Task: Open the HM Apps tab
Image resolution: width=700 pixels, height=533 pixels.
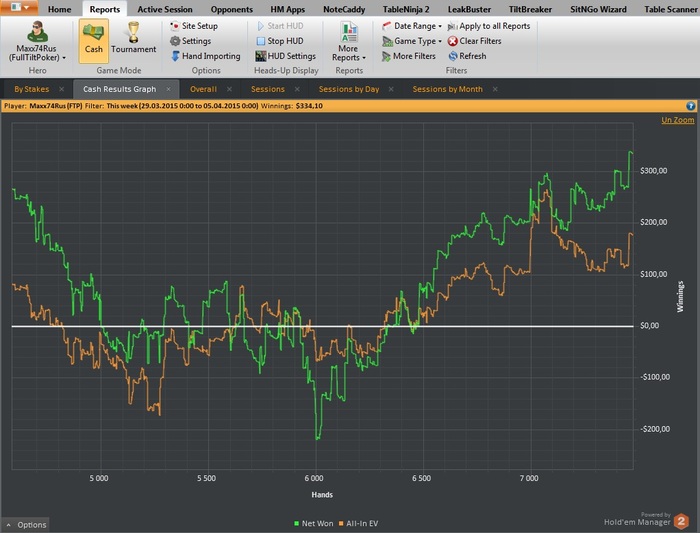Action: pyautogui.click(x=288, y=9)
